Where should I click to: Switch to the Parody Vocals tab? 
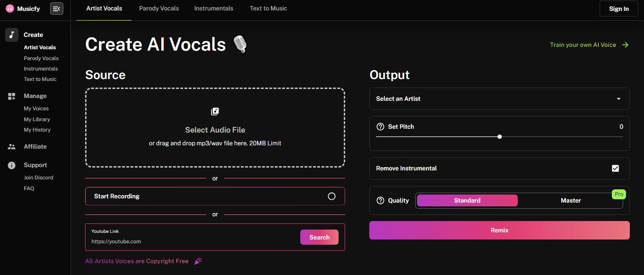pos(159,9)
